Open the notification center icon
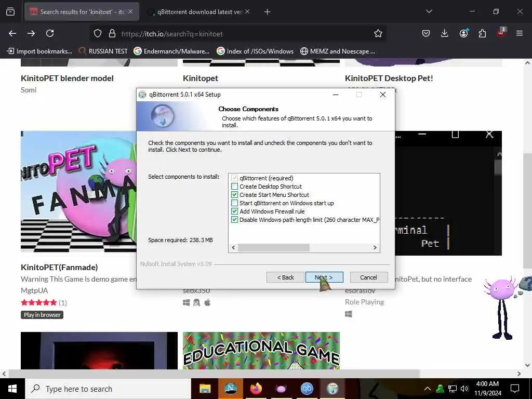532x399 pixels. point(515,389)
